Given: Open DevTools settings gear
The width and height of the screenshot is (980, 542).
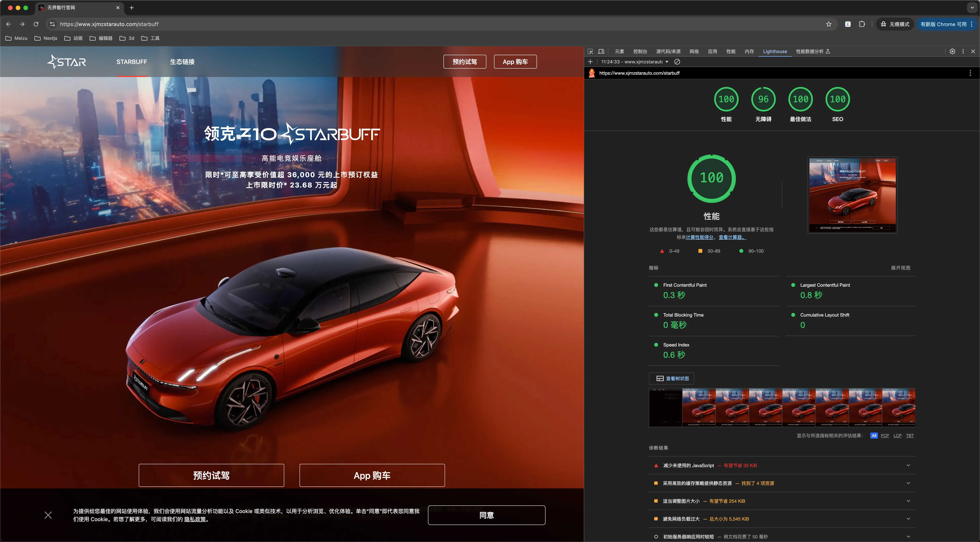Looking at the screenshot, I should [x=952, y=51].
